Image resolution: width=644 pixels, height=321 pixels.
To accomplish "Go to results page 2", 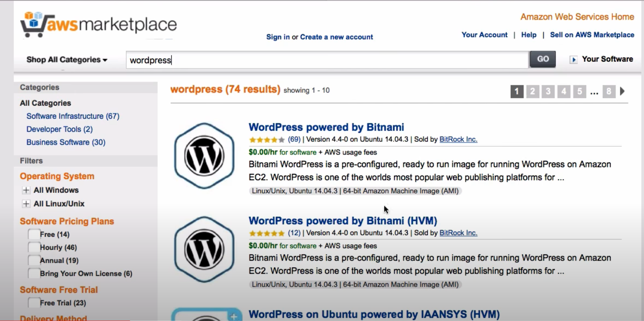I will pyautogui.click(x=532, y=91).
